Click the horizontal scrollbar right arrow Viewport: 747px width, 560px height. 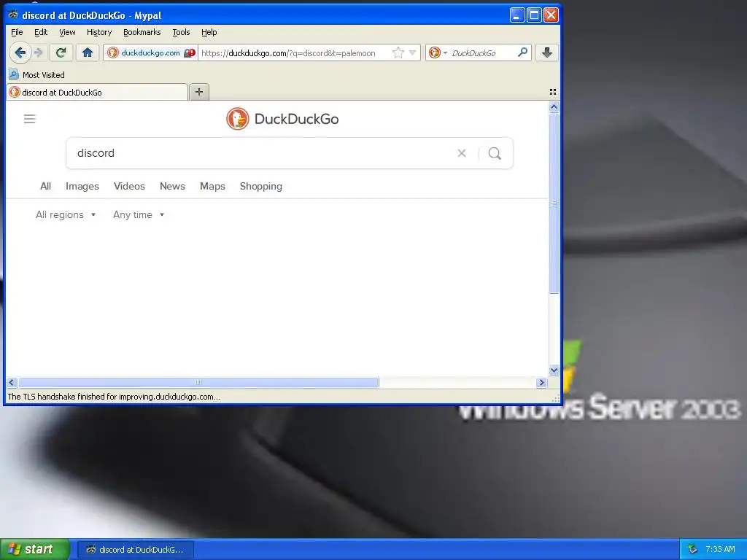point(541,382)
